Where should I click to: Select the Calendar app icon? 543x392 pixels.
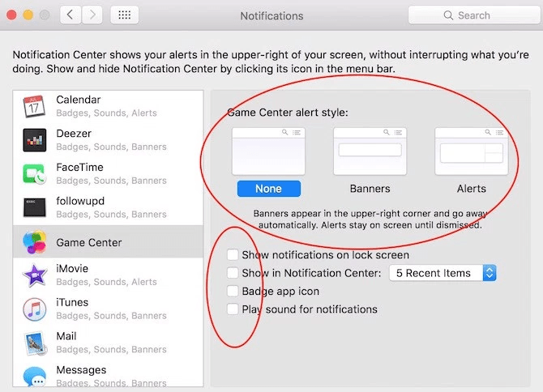tap(34, 106)
